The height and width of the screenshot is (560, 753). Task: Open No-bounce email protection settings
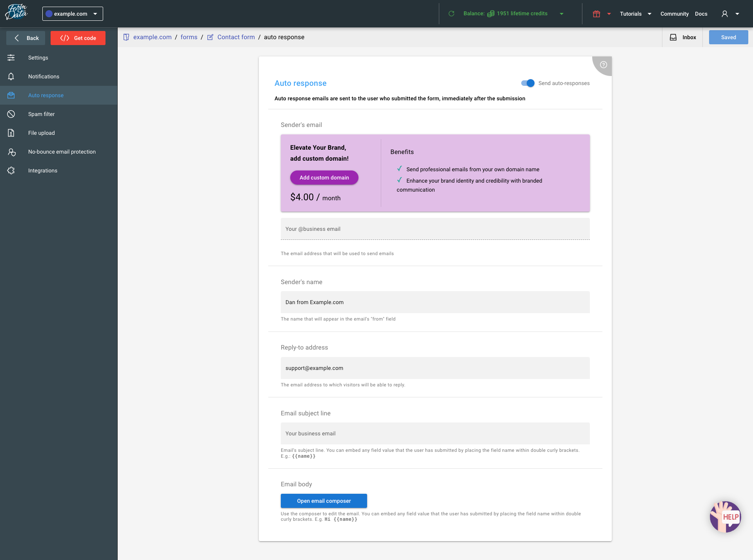coord(62,152)
